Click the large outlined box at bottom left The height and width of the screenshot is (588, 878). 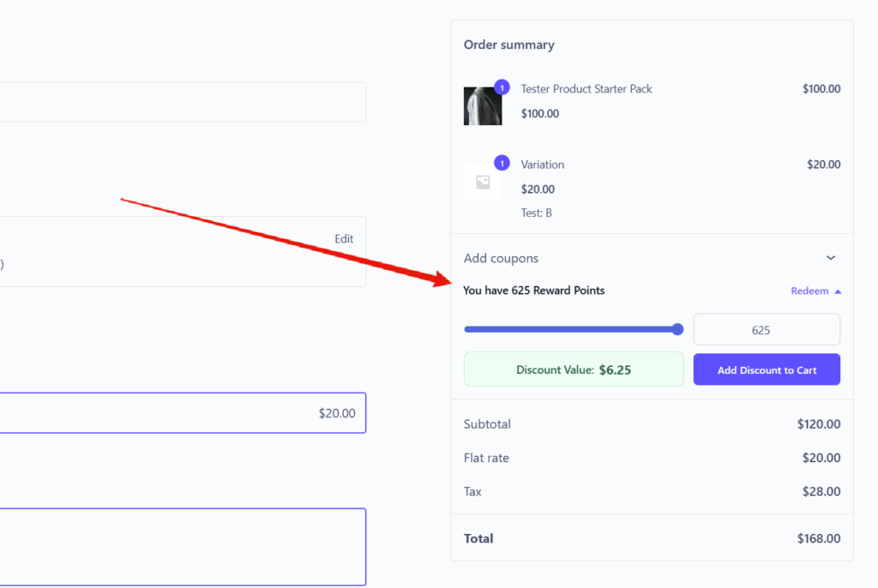coord(182,547)
